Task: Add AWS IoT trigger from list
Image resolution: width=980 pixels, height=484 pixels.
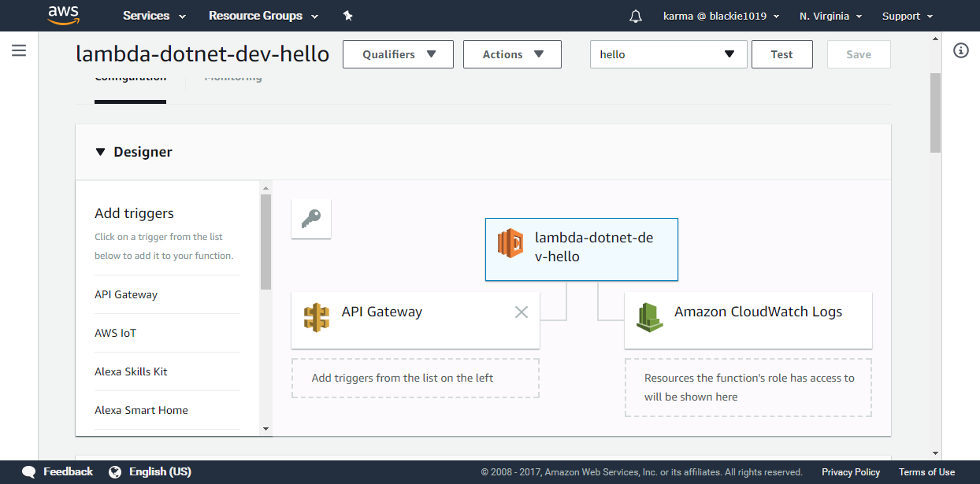Action: (x=116, y=333)
